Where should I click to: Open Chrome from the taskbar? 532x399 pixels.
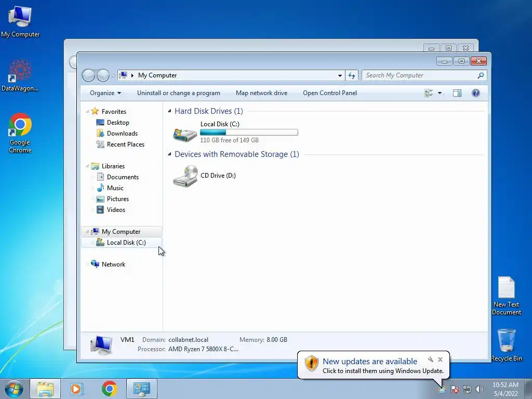point(109,389)
